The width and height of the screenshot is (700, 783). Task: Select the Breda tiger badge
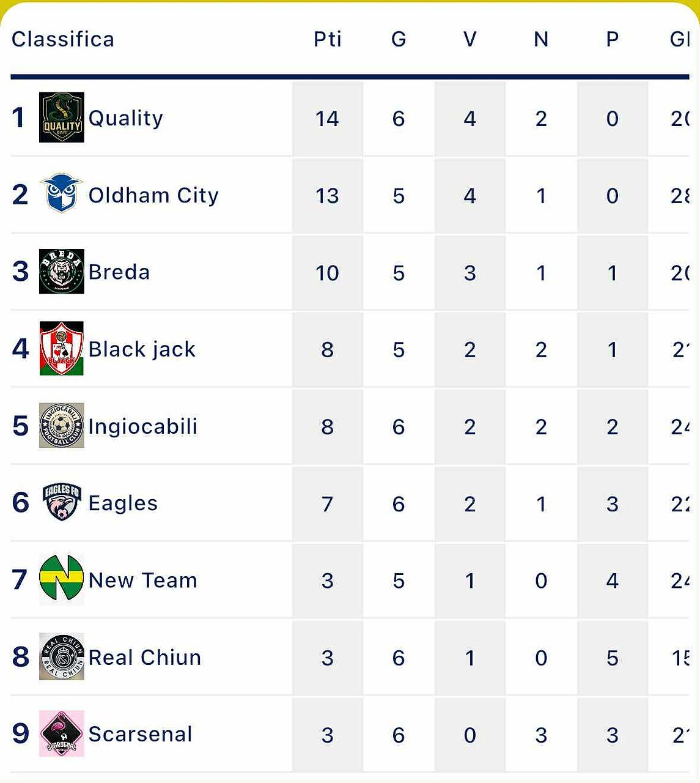coord(61,272)
